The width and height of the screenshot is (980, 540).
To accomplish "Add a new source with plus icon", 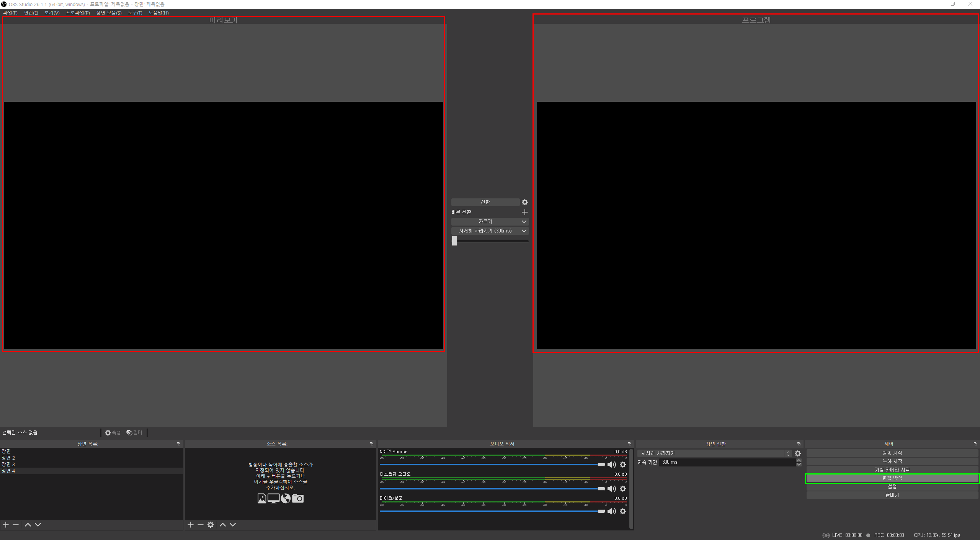I will (191, 525).
